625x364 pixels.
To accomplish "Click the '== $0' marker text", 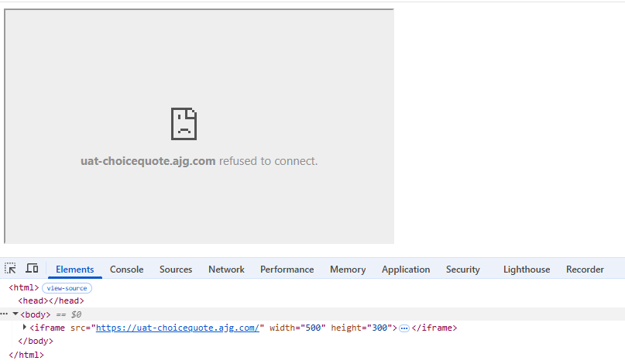I will [69, 314].
